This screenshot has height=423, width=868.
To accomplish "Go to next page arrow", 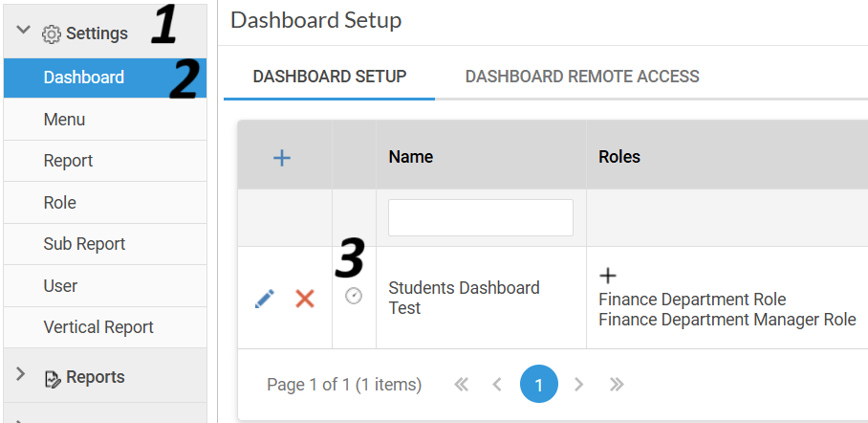I will point(579,384).
